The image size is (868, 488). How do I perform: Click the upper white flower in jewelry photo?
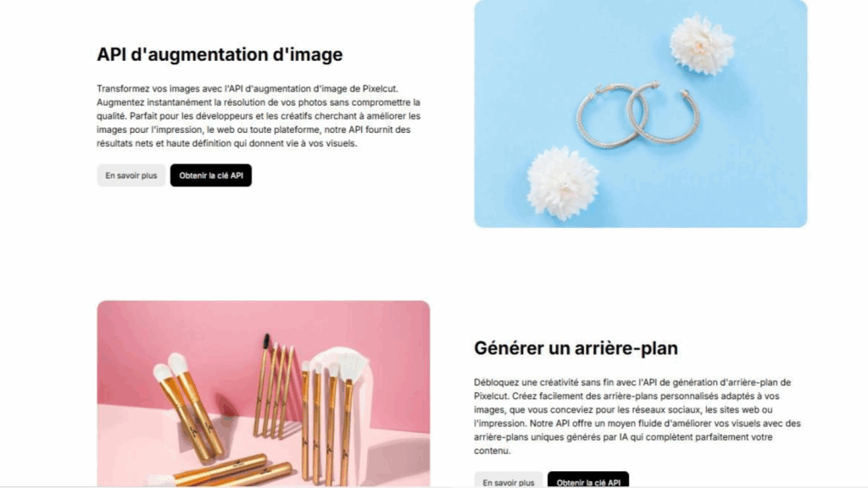[702, 44]
